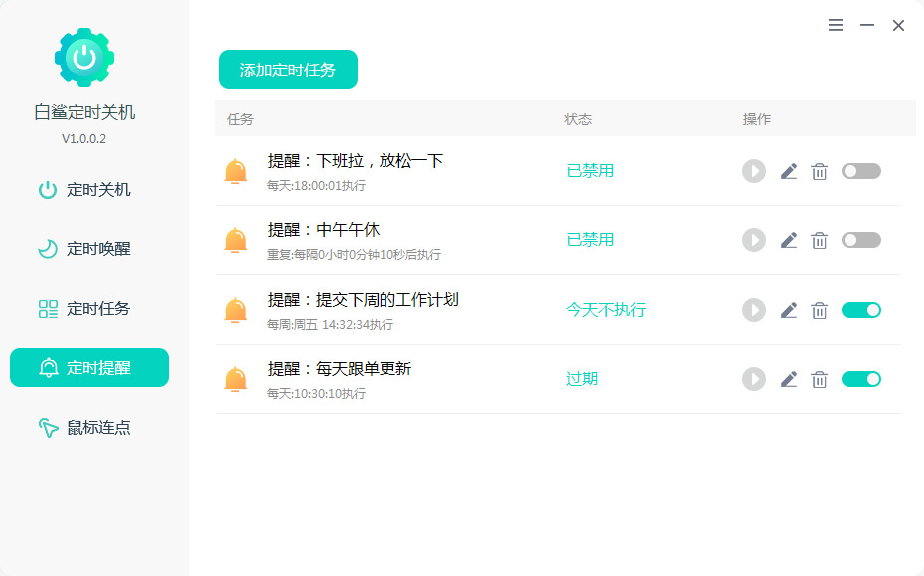This screenshot has height=576, width=924.
Task: Edit the 每天跟单更新 reminder
Action: [789, 379]
